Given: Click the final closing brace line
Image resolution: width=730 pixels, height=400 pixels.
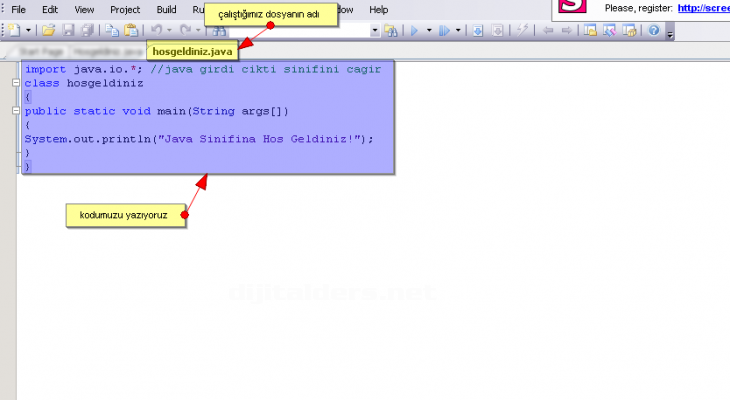Looking at the screenshot, I should pos(27,167).
